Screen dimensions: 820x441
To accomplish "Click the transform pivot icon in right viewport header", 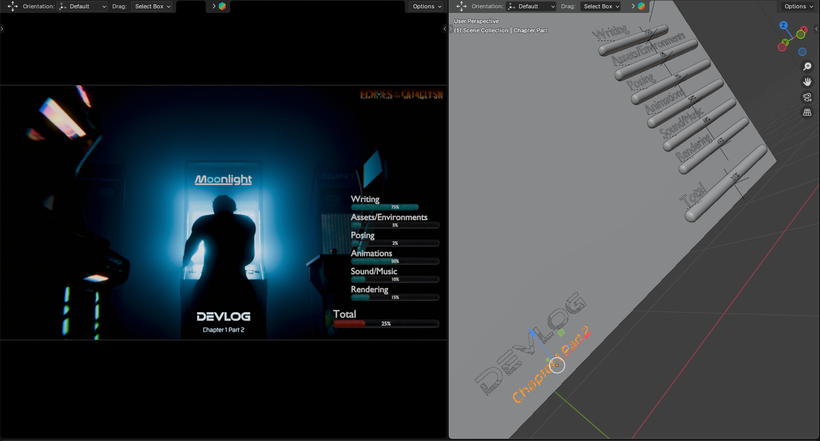I will click(x=461, y=6).
